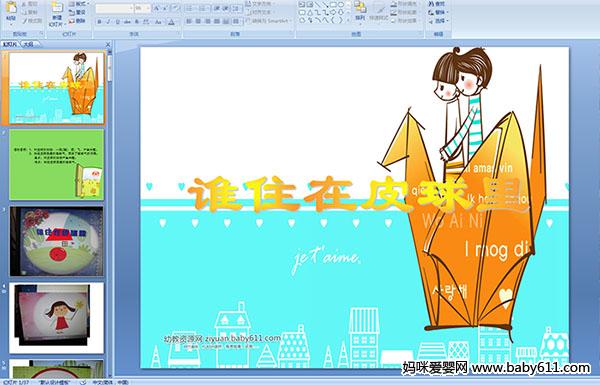Open the font size combo box
The width and height of the screenshot is (600, 385).
click(x=142, y=8)
